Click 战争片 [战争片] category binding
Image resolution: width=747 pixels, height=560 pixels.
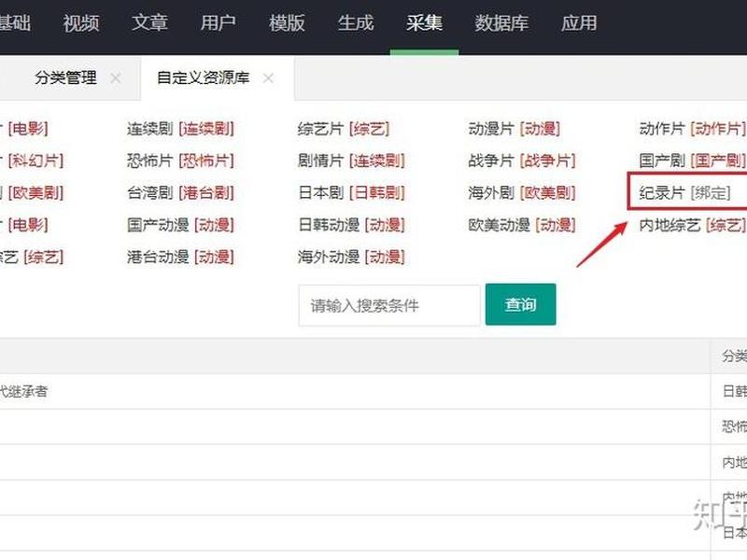[x=522, y=161]
